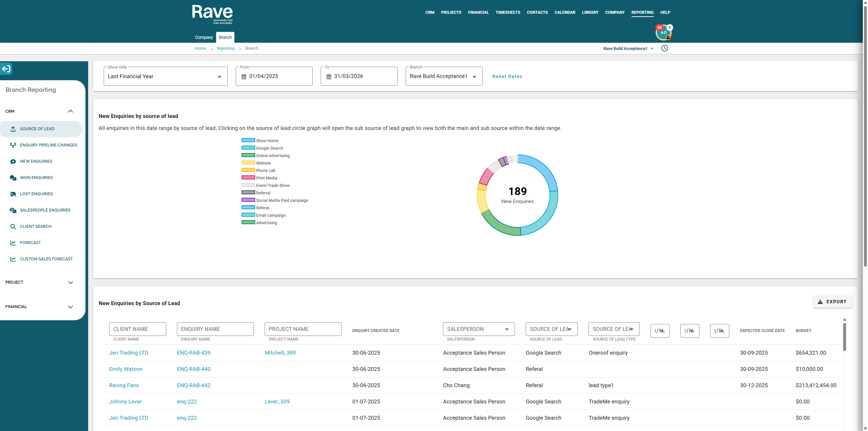Click the calendar icon in the From date field
Viewport: 868px width, 431px height.
tap(244, 76)
